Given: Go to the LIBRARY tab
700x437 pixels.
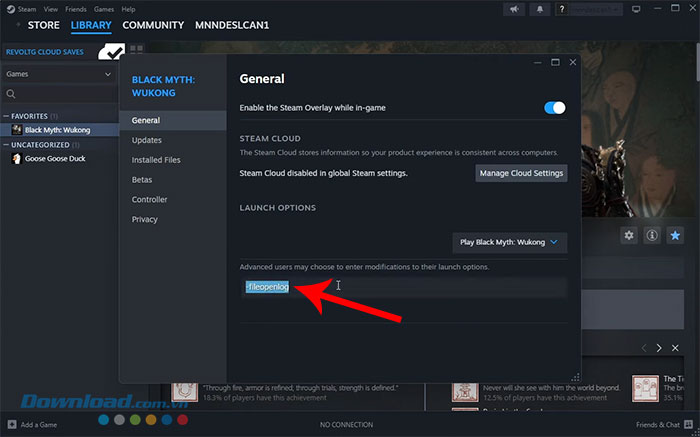Looking at the screenshot, I should click(91, 25).
